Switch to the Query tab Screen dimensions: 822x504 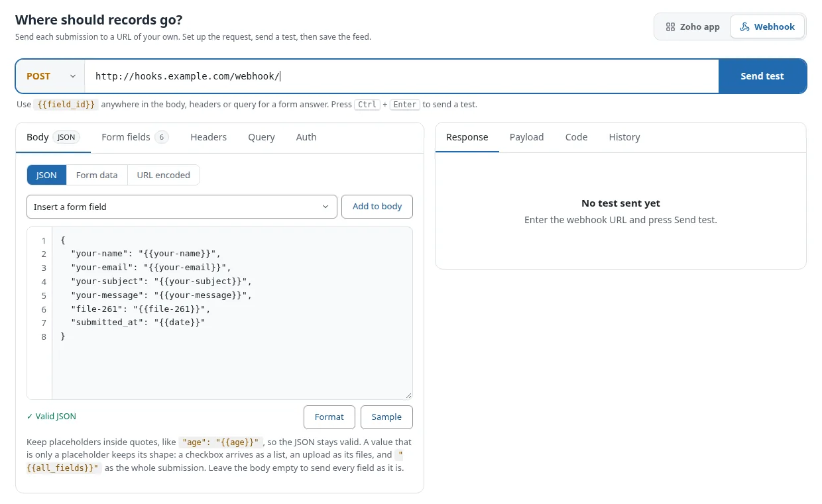pyautogui.click(x=261, y=137)
